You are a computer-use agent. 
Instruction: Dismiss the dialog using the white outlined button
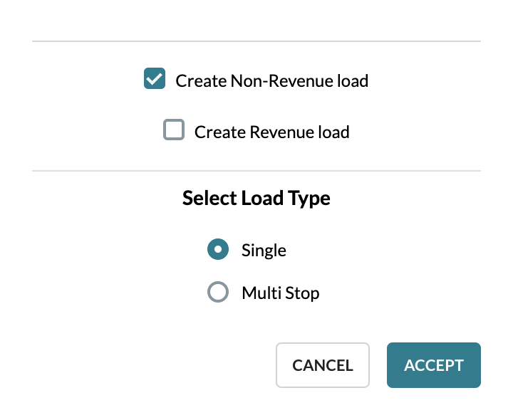coord(323,365)
